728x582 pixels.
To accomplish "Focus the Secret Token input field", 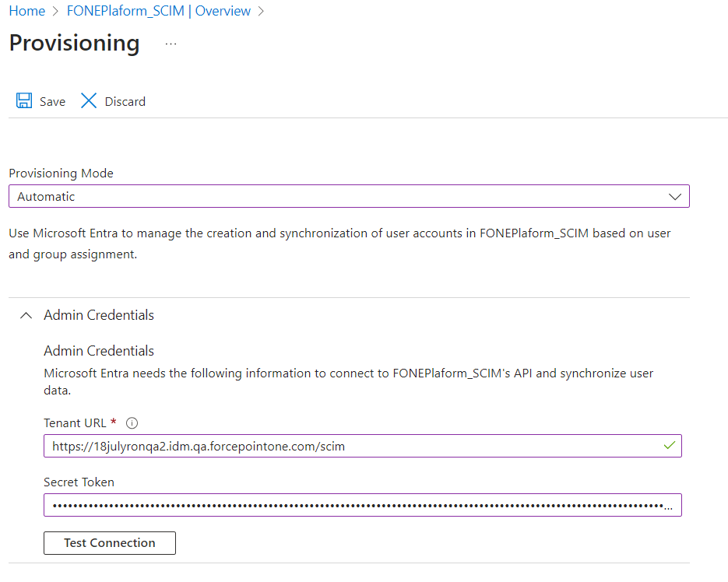I will point(363,505).
